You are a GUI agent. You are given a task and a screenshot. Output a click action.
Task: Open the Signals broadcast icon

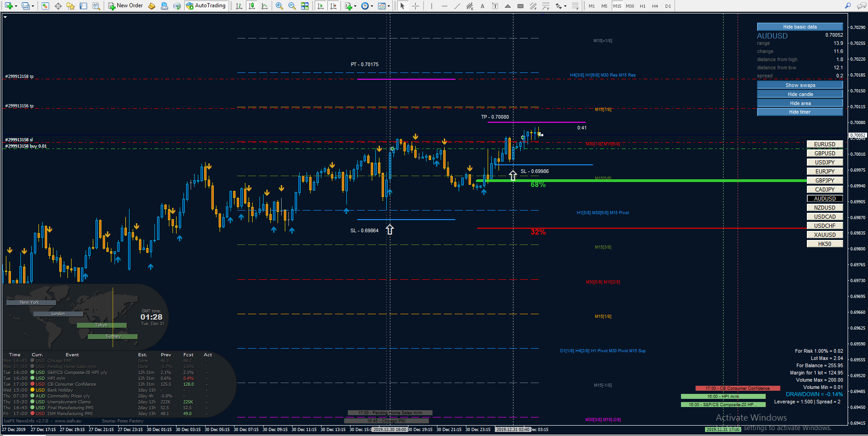click(x=177, y=6)
